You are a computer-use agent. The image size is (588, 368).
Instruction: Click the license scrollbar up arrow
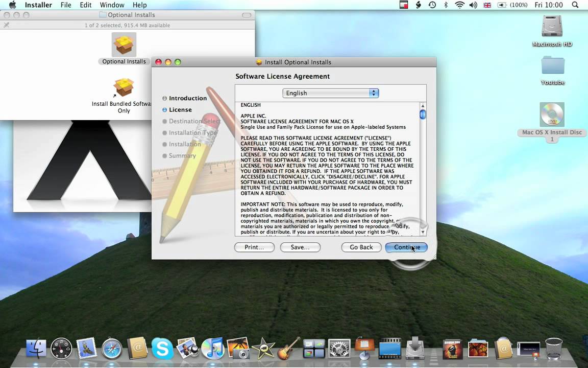click(423, 106)
